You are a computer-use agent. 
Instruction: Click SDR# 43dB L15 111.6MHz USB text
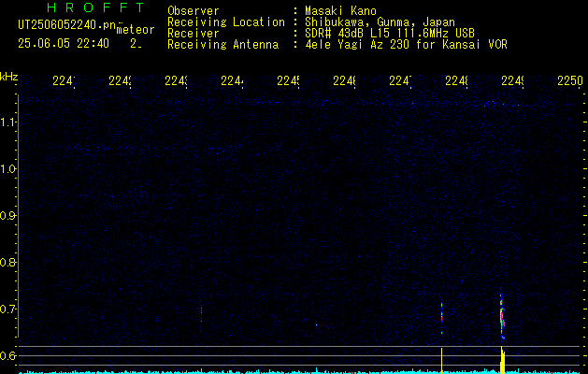390,34
